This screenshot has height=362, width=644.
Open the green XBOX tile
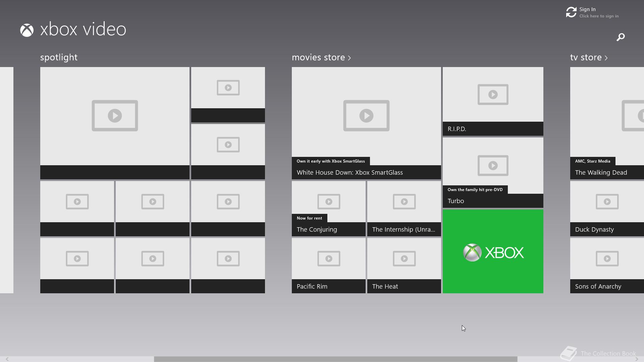493,251
